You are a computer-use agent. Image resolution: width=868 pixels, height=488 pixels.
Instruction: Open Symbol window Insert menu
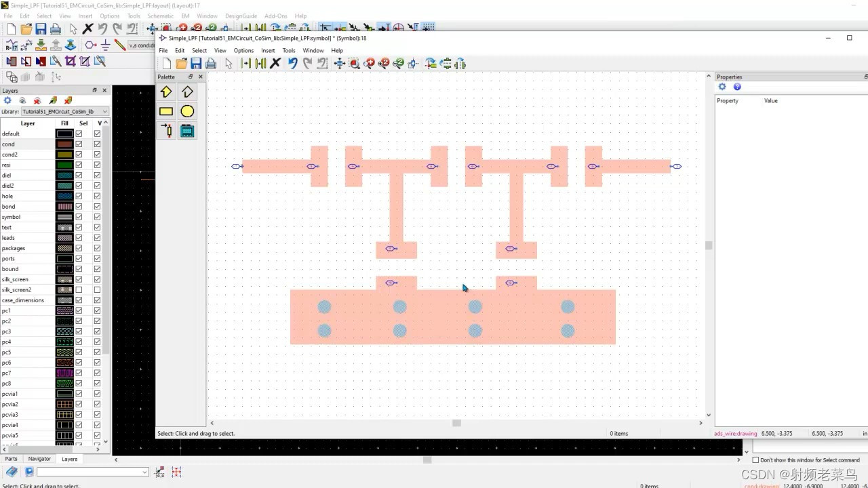click(268, 50)
